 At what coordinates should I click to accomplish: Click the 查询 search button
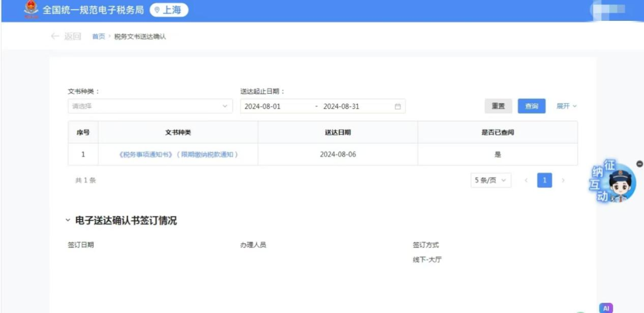coord(531,106)
